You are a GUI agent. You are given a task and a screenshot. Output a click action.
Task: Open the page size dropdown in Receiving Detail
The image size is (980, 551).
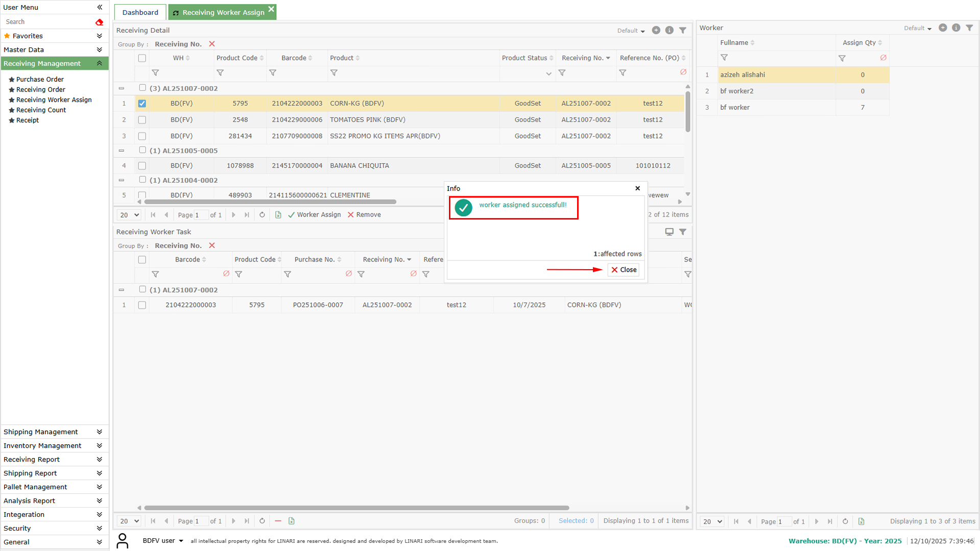129,214
